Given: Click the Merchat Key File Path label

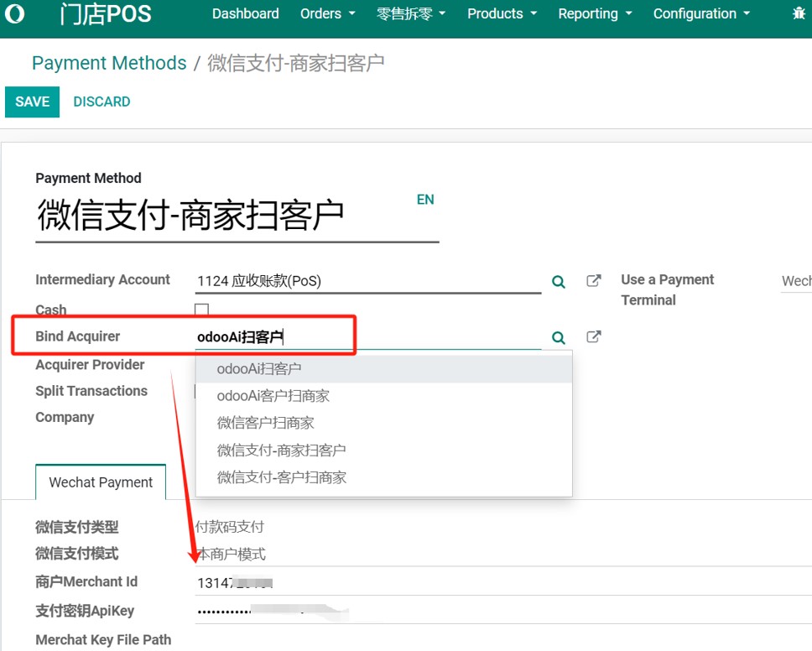Looking at the screenshot, I should (103, 640).
